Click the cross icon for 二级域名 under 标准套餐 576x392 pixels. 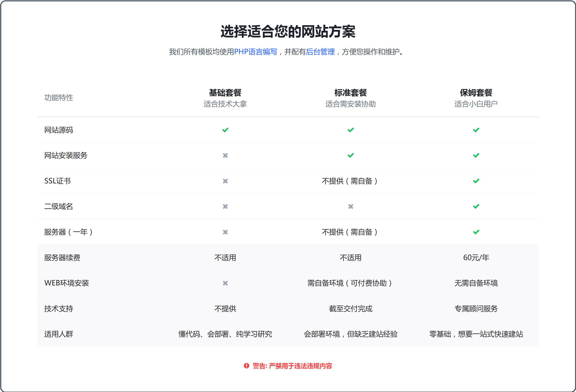351,206
